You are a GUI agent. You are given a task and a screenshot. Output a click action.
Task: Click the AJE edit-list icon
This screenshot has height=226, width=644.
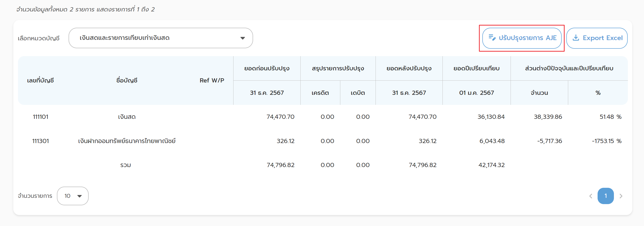click(x=492, y=38)
